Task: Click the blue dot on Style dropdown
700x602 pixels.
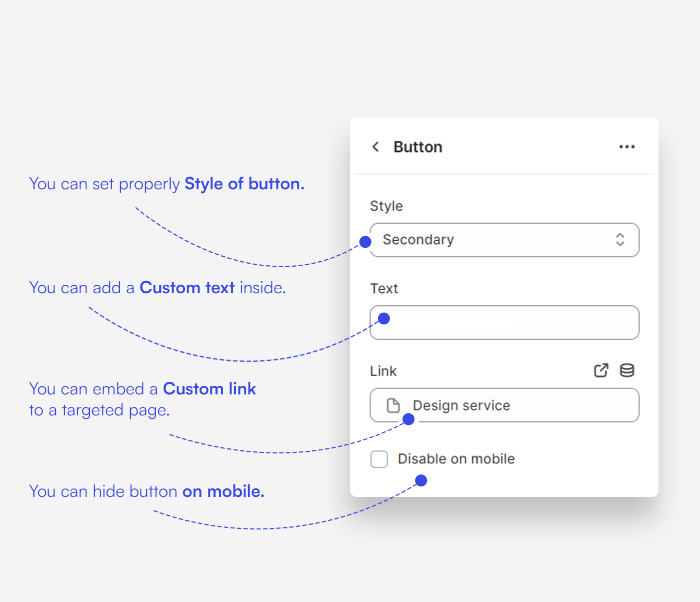Action: 365,242
